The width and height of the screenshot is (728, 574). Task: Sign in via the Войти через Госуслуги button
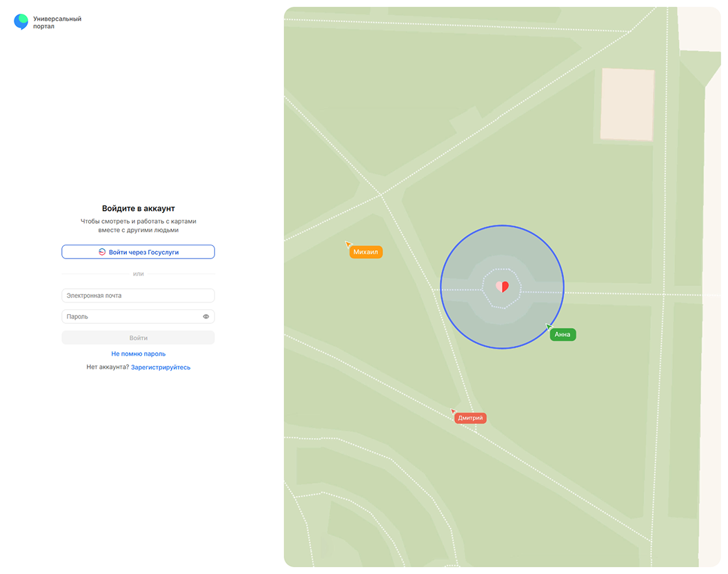tap(138, 252)
